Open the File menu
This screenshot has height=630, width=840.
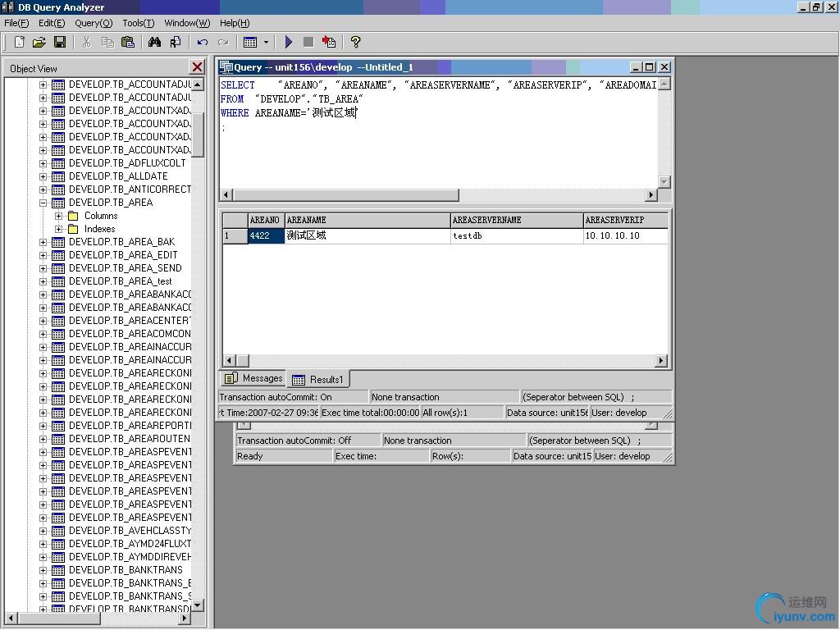coord(16,23)
